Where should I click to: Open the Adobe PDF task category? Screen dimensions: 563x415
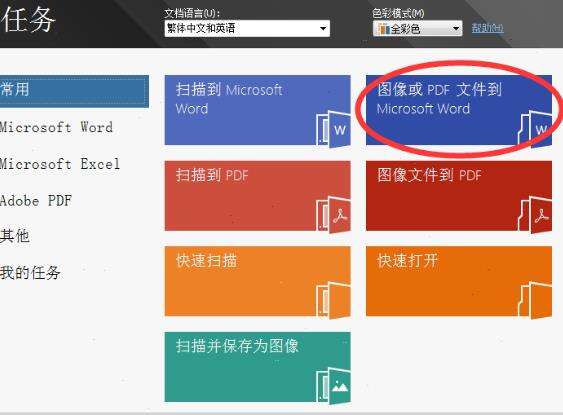(x=36, y=200)
